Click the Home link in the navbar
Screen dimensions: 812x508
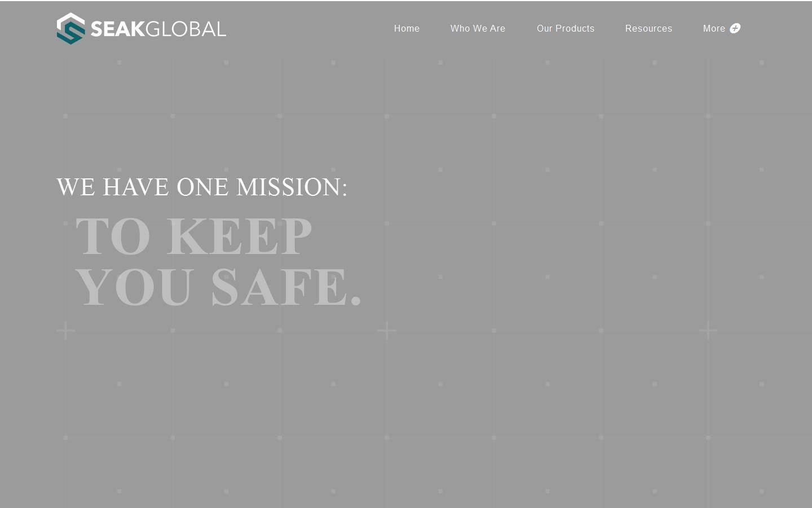click(x=407, y=28)
